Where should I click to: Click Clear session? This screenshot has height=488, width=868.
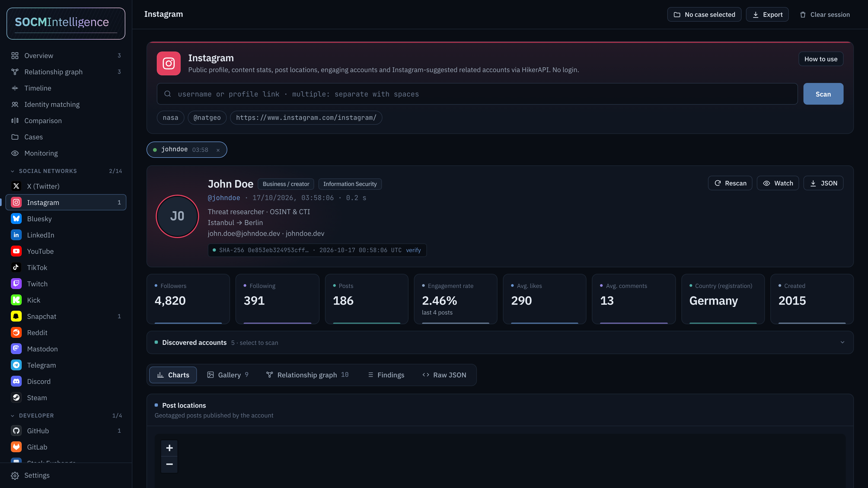(x=825, y=14)
